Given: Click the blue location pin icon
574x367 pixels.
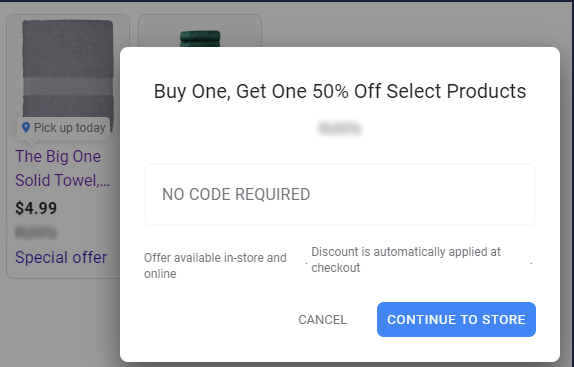Looking at the screenshot, I should pos(26,127).
